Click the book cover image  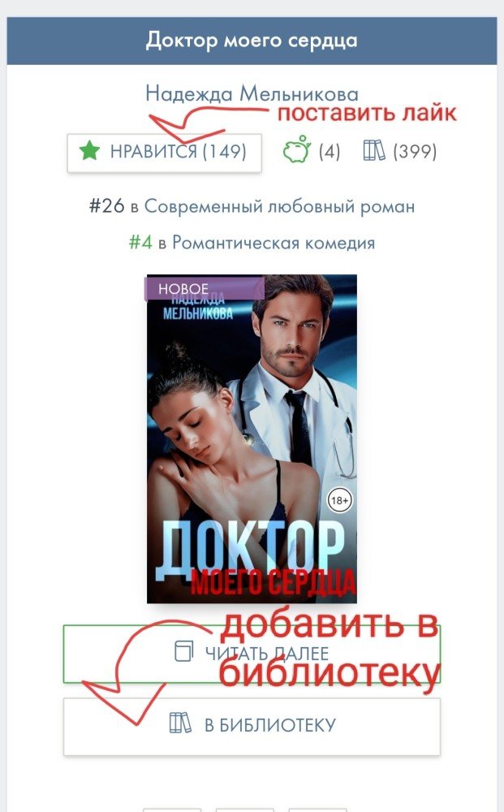pyautogui.click(x=252, y=439)
